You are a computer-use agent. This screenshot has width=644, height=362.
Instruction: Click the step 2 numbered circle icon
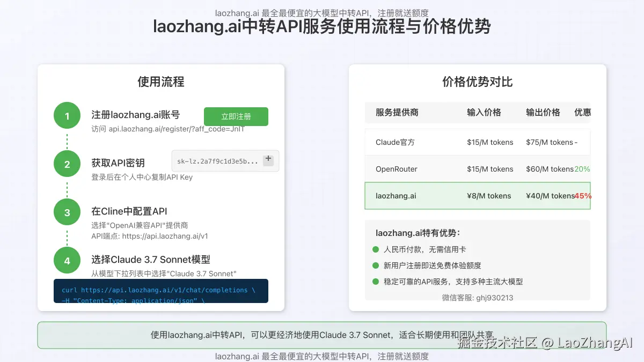[67, 164]
